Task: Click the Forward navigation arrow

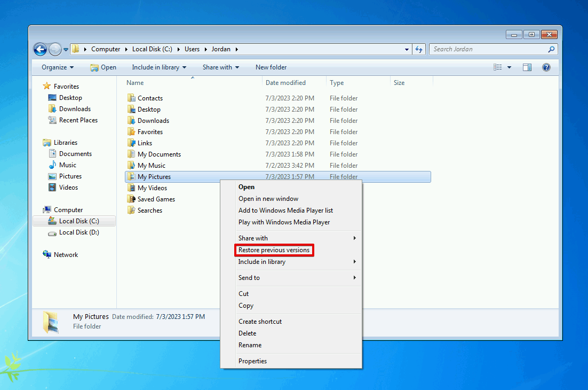Action: (x=55, y=49)
